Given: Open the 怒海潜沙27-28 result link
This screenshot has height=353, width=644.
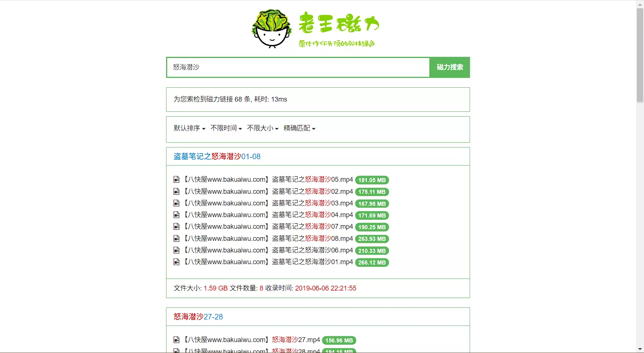Looking at the screenshot, I should [198, 317].
